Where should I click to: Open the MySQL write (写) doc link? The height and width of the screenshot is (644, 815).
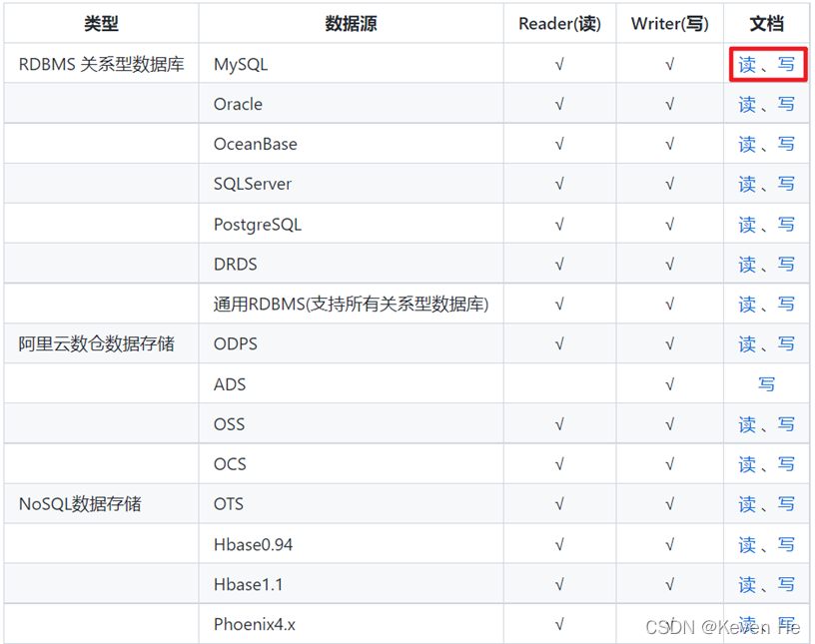tap(786, 65)
